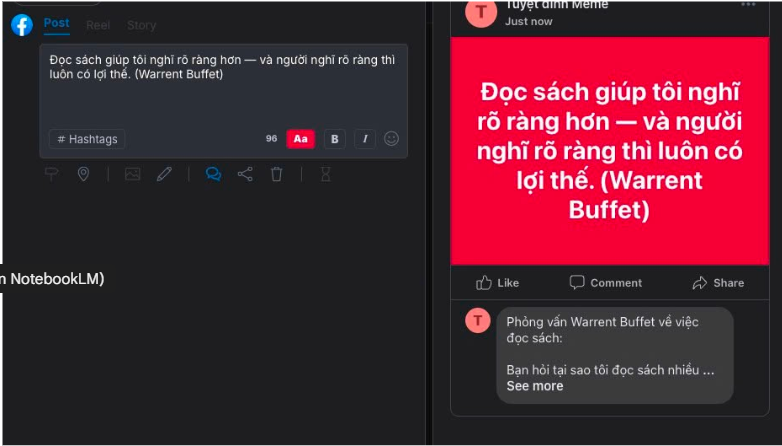Switch to the Story tab

142,25
